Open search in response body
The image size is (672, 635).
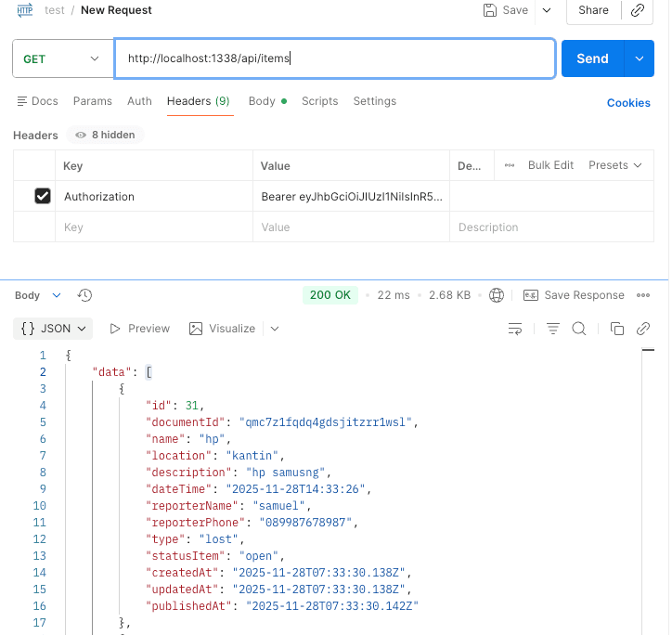579,329
